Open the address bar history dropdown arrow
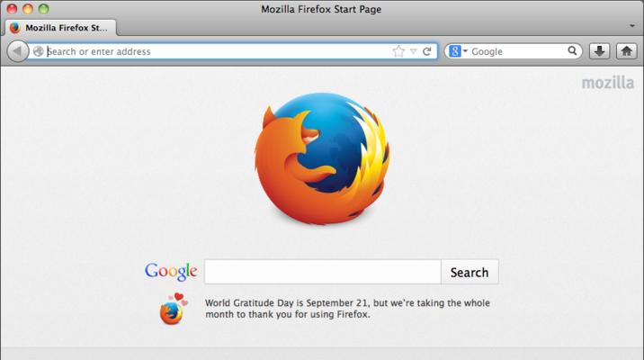Viewport: 644px width, 360px height. pos(414,51)
